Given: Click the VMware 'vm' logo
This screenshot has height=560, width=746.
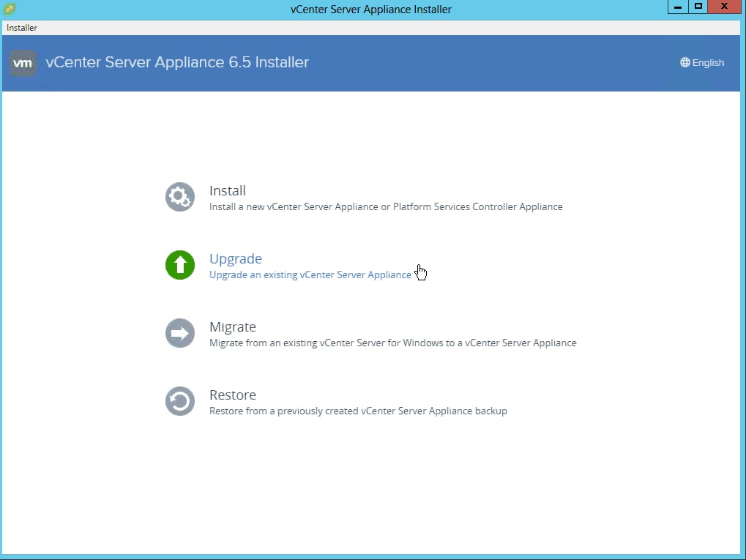Looking at the screenshot, I should point(23,63).
